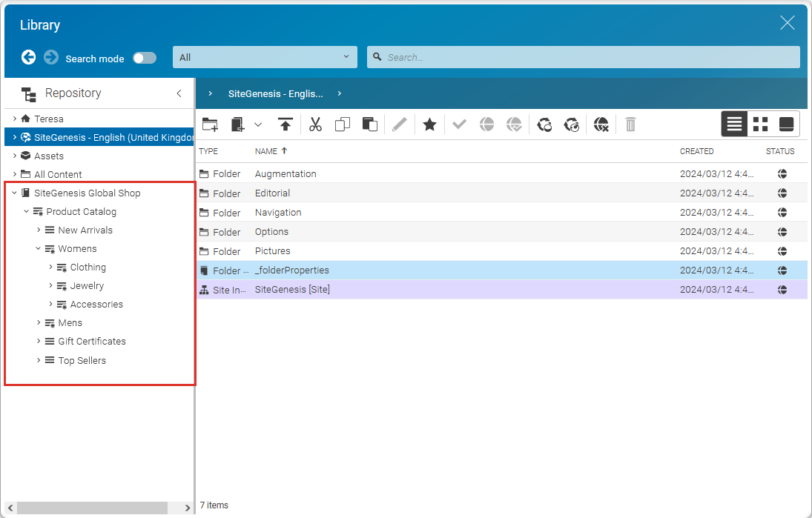Click the Upload content icon
812x518 pixels.
pyautogui.click(x=285, y=124)
